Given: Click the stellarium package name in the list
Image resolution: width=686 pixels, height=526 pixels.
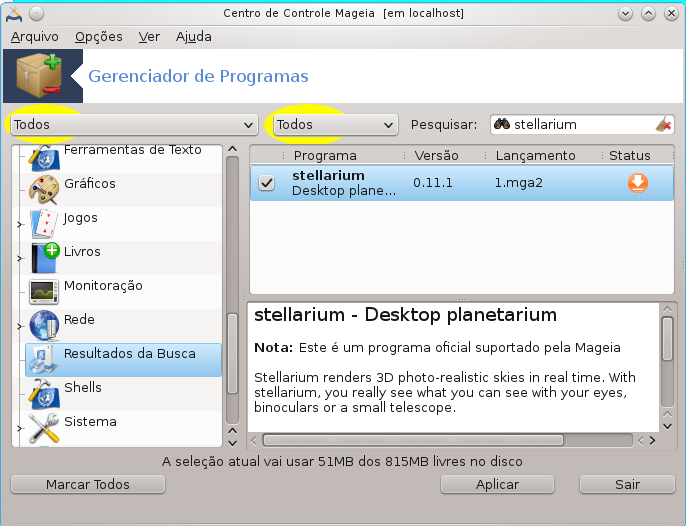Looking at the screenshot, I should (328, 175).
